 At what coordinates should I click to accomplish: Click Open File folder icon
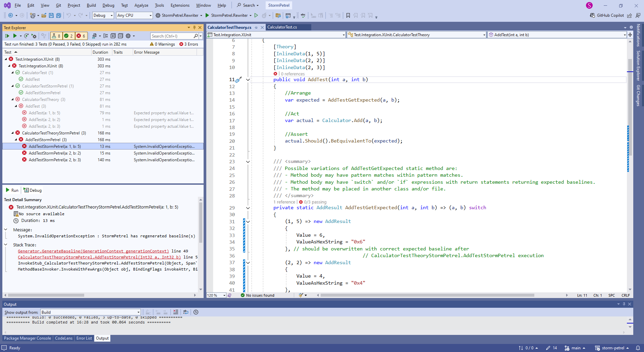(x=44, y=15)
